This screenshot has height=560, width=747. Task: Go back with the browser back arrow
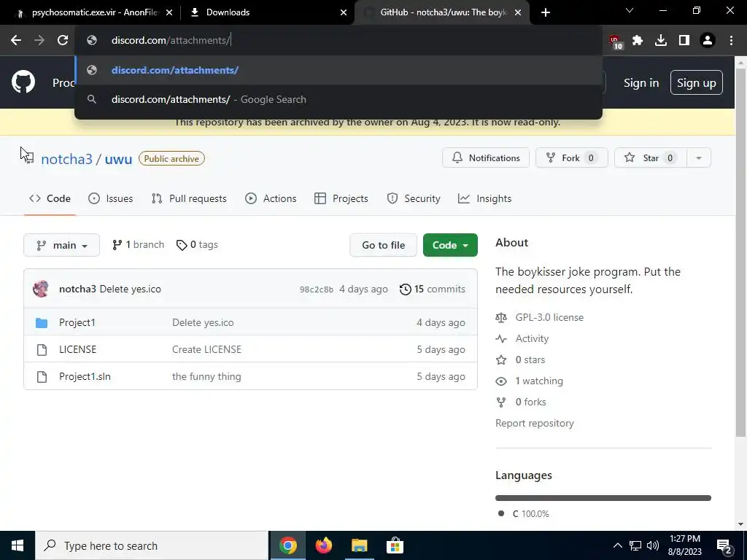tap(16, 41)
